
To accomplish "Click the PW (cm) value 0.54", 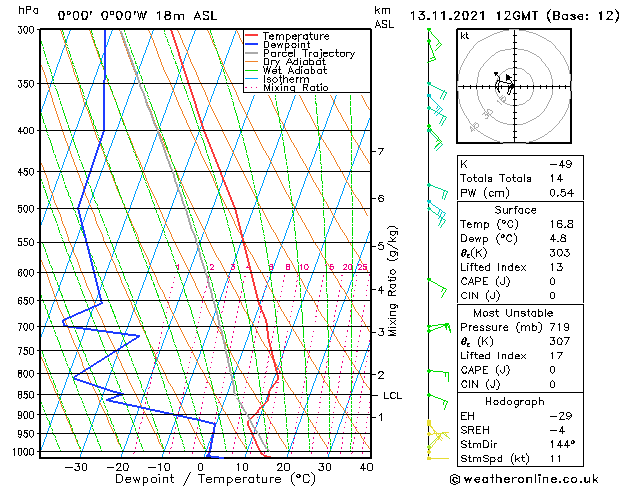I will coord(562,193).
